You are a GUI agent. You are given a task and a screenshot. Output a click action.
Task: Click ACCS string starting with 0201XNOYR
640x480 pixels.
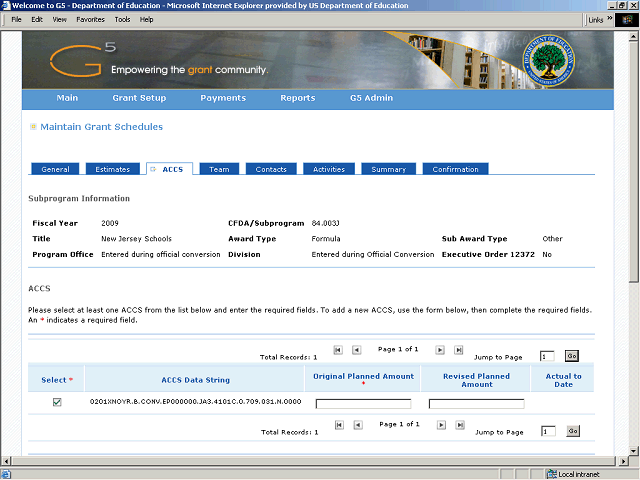(196, 402)
